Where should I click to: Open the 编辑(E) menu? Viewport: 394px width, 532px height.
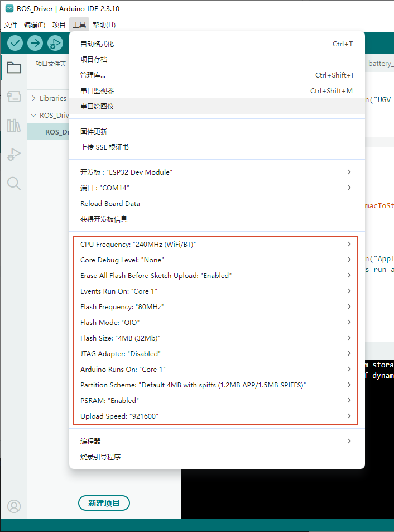pyautogui.click(x=35, y=25)
